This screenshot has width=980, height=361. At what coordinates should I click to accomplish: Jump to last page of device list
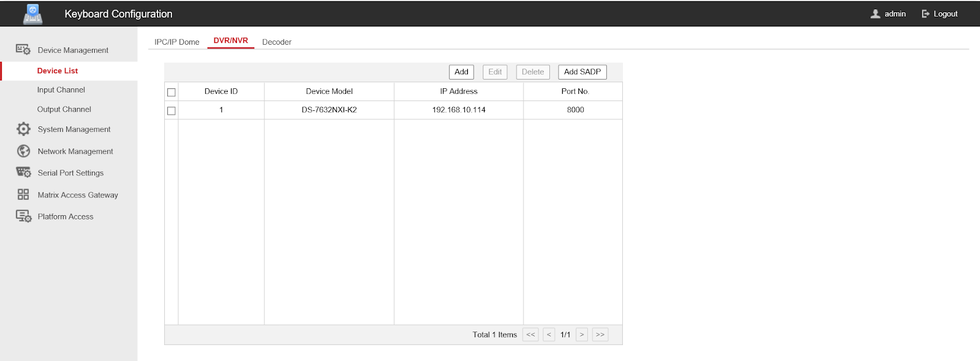pos(600,335)
